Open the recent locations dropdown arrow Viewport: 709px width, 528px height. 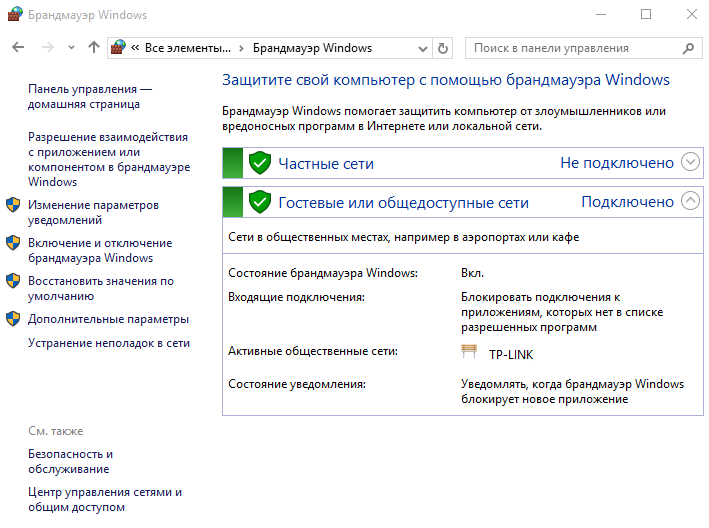point(71,47)
